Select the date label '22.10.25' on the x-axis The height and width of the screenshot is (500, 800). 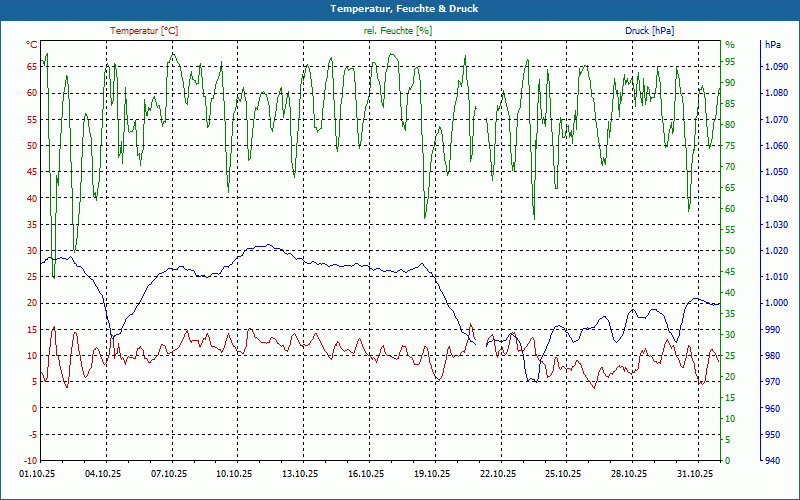pyautogui.click(x=499, y=473)
